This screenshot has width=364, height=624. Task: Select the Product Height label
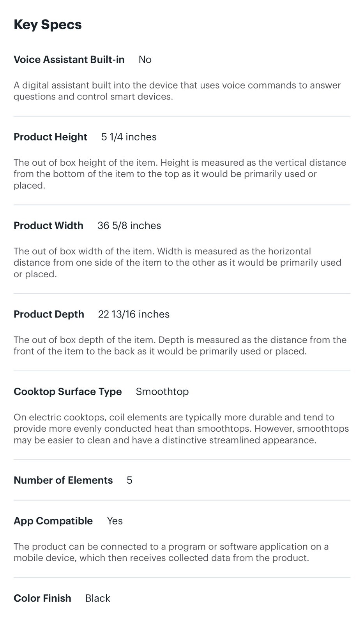click(50, 137)
